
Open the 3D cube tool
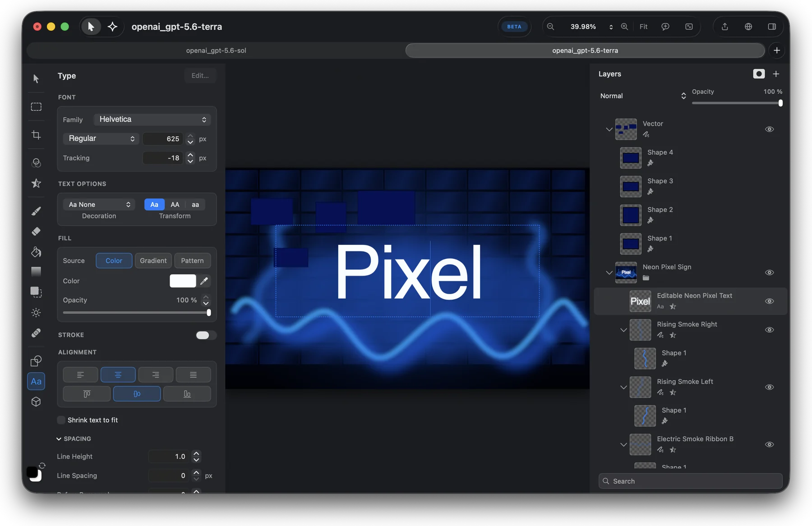point(36,401)
